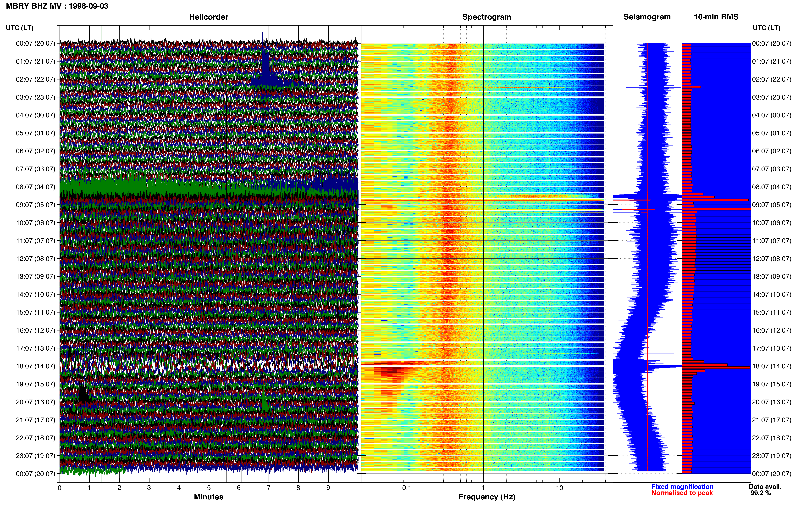Click the spectrogram frequency tick '1'
812x508 pixels.
click(x=483, y=488)
